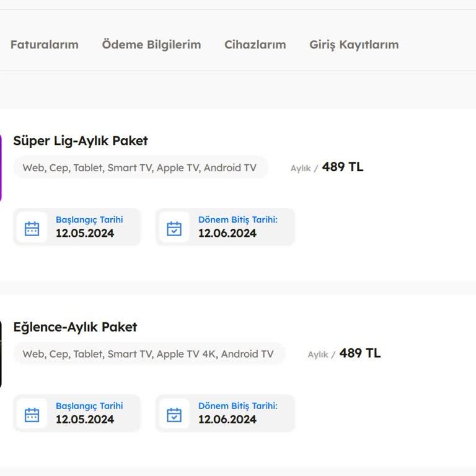This screenshot has width=476, height=476.
Task: Click the Süper Lig period end calendar icon
Action: click(x=174, y=229)
